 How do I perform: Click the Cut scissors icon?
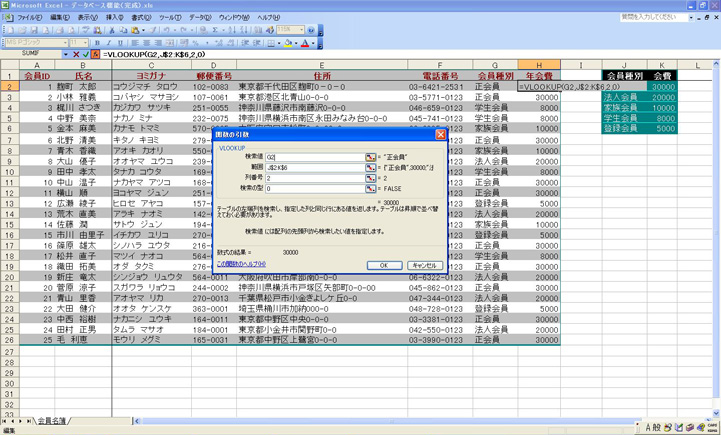[x=112, y=30]
